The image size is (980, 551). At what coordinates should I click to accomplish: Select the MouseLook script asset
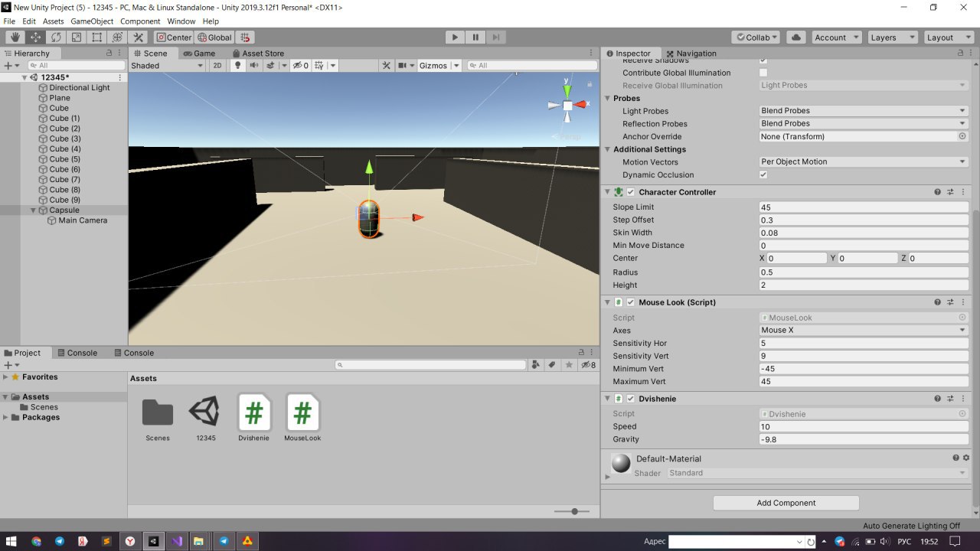click(302, 417)
